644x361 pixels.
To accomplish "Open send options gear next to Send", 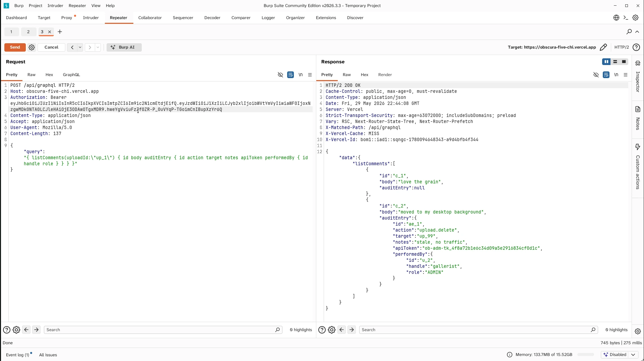I will pyautogui.click(x=31, y=47).
